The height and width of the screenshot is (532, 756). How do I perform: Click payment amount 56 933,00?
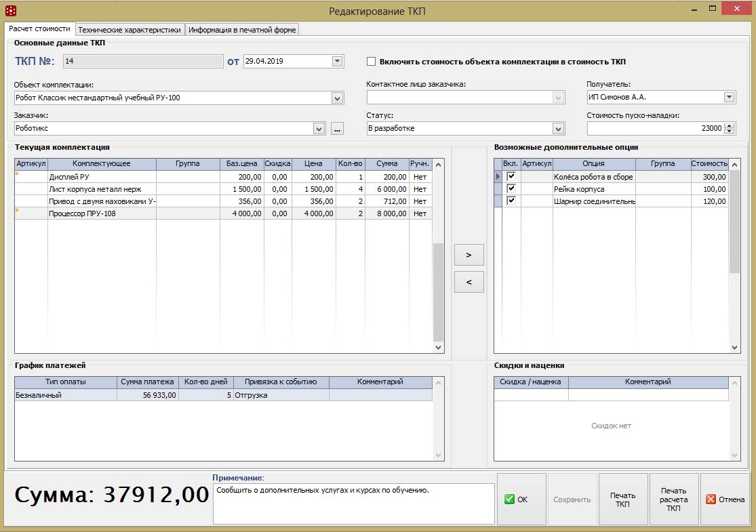coord(148,395)
